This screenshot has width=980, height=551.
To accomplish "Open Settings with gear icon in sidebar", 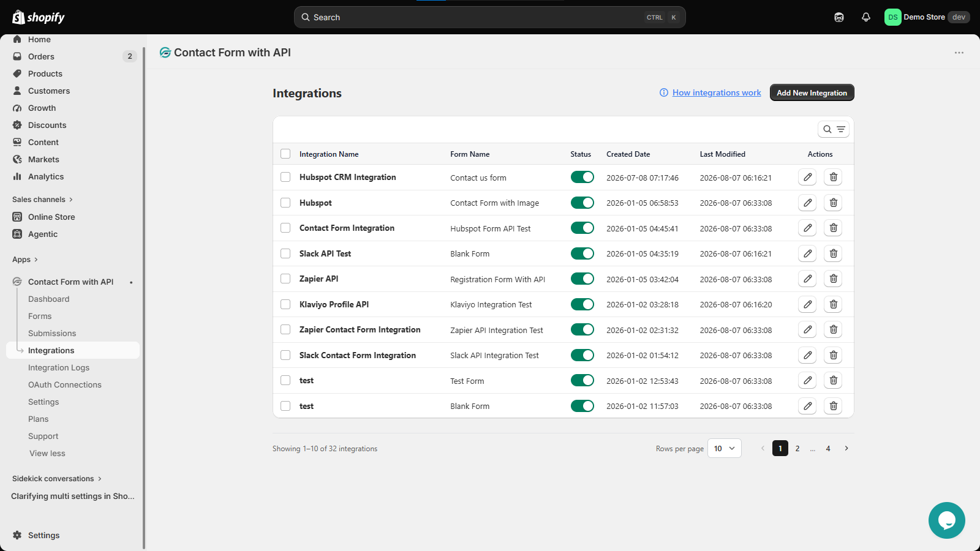I will pos(37,535).
